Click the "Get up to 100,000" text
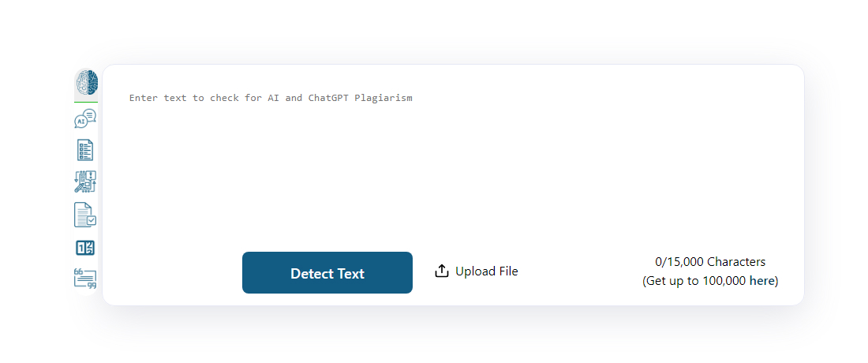Screen dimensions: 868x363 pos(694,281)
